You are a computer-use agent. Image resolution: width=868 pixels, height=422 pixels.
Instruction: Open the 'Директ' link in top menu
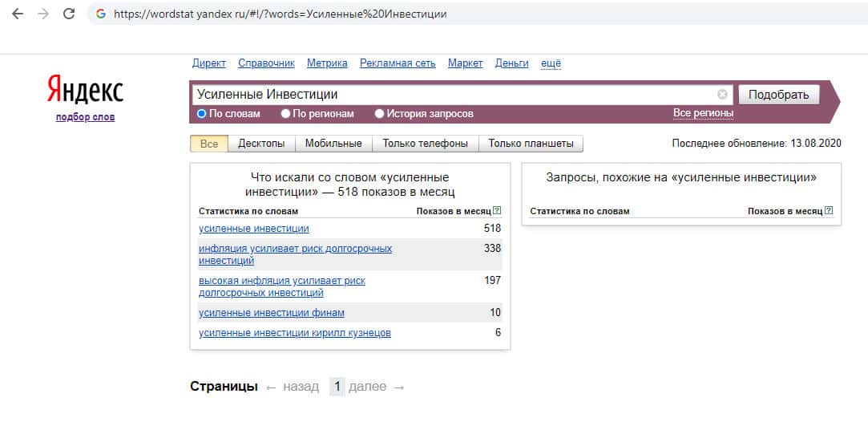tap(209, 63)
